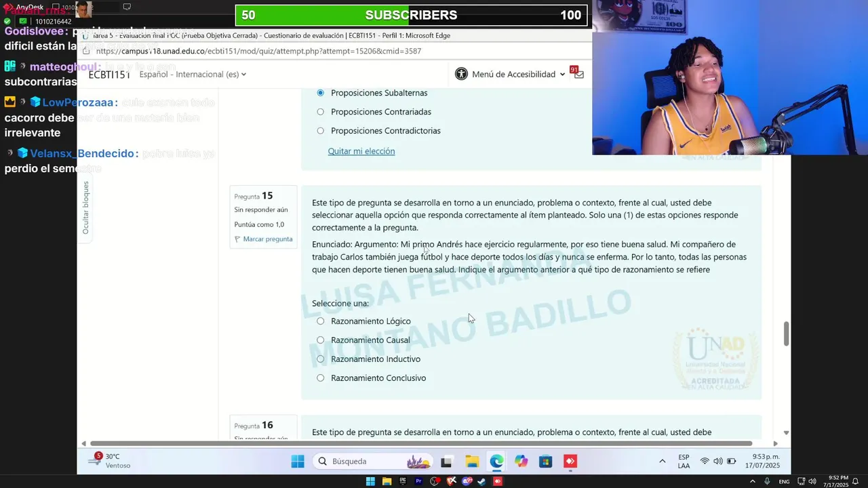
Task: Click Pregunta 15 question number label
Action: pos(254,196)
